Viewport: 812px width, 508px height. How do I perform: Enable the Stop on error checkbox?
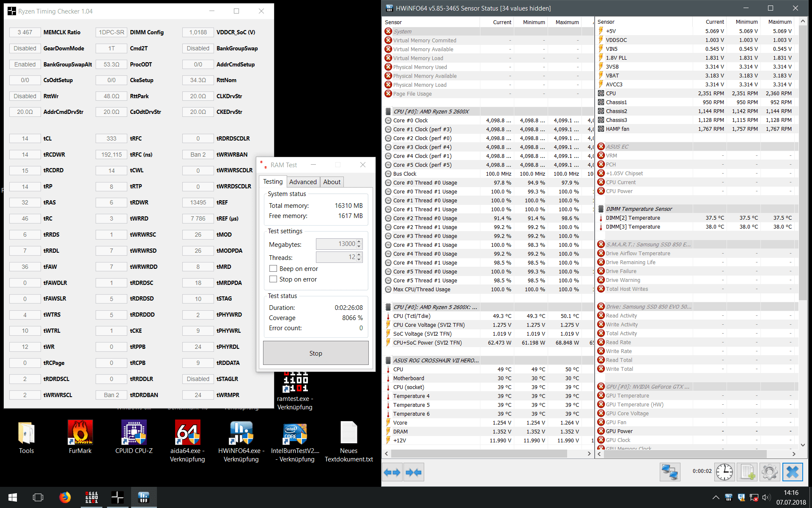pos(273,279)
